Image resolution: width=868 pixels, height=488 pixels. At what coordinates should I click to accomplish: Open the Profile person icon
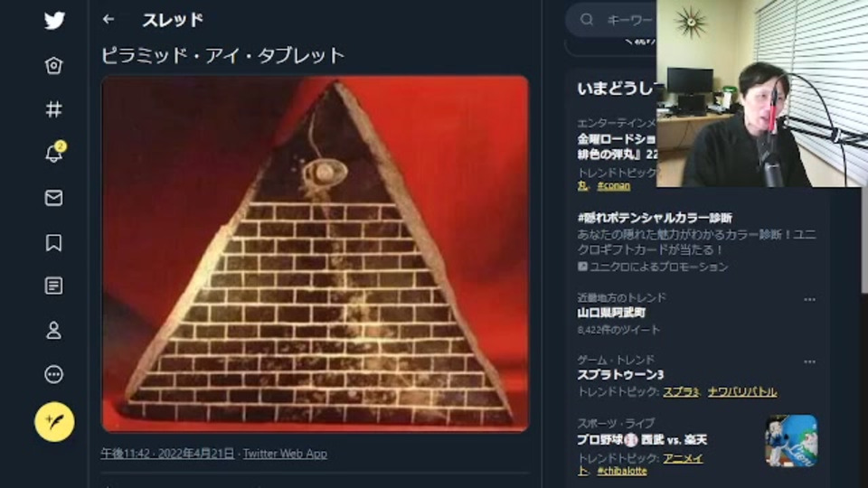point(53,331)
